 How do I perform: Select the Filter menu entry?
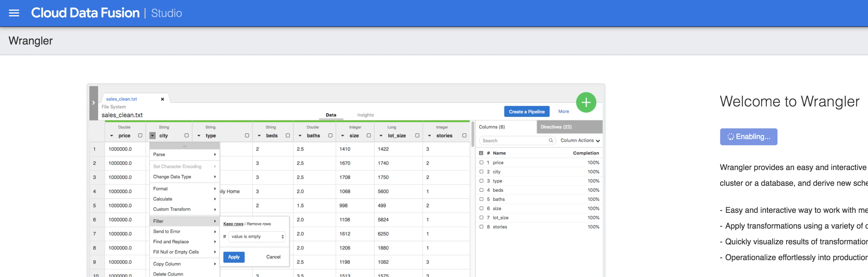184,221
